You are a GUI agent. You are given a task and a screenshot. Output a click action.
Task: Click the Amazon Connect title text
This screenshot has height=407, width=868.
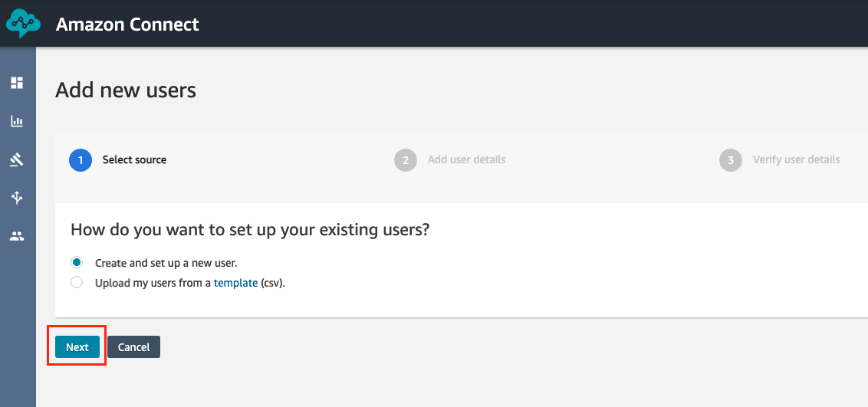click(127, 25)
